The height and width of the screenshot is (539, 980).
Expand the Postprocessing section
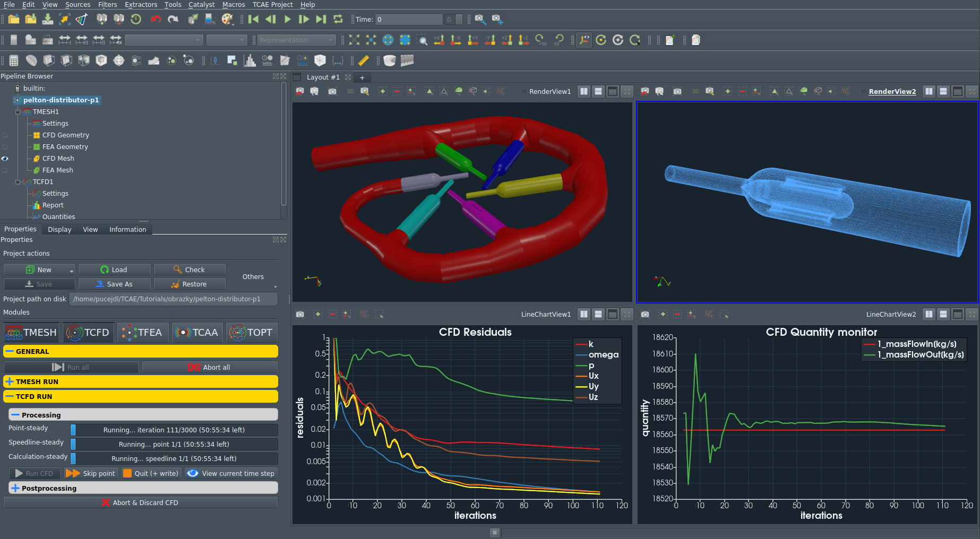[15, 488]
